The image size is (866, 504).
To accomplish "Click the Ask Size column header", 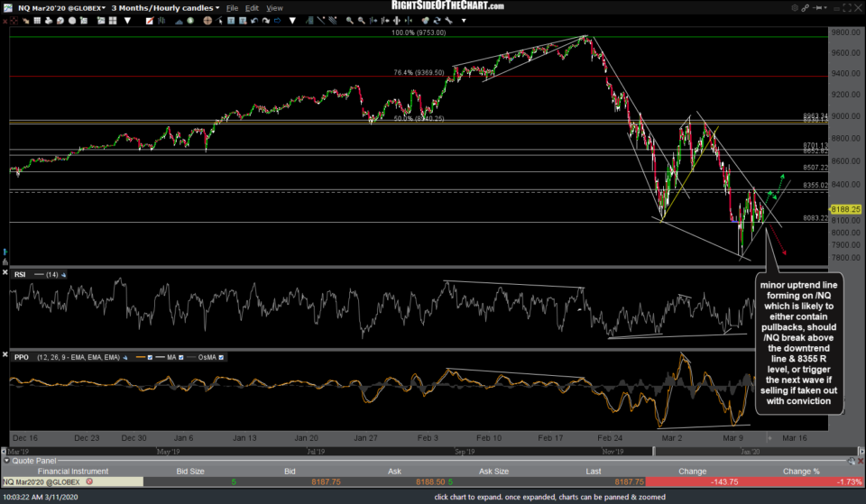I will tap(493, 471).
